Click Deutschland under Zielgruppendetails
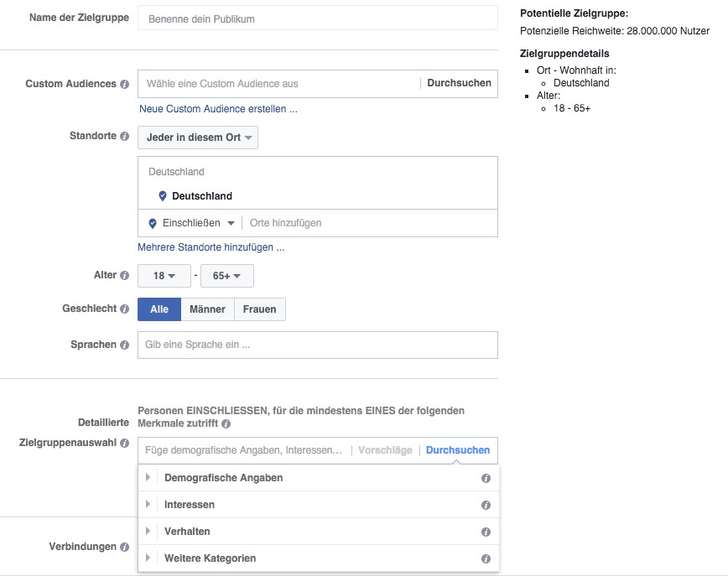Image resolution: width=728 pixels, height=576 pixels. [x=581, y=83]
